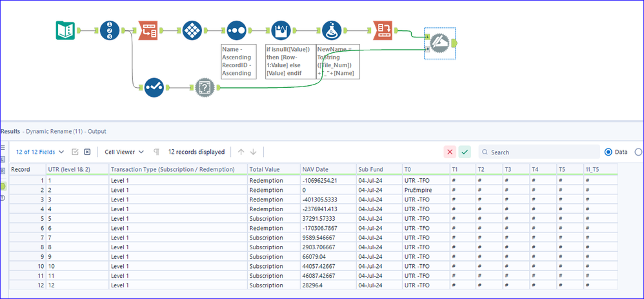Click the NAV Date column header
Screen dimensions: 644x299
tap(316, 169)
